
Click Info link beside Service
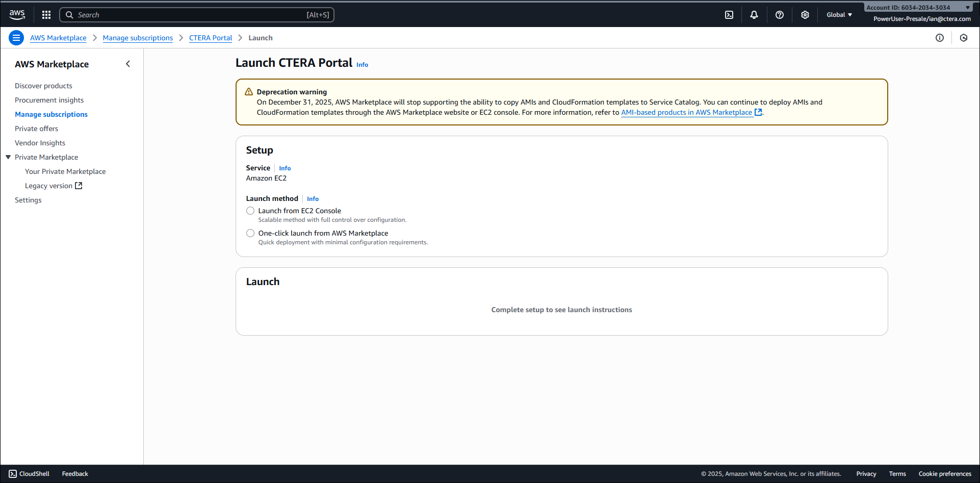click(285, 168)
